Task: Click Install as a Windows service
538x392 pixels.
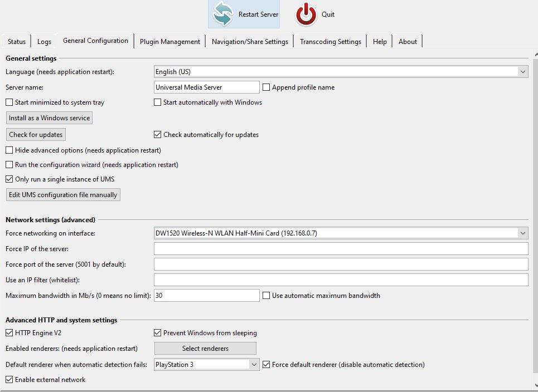Action: (x=50, y=118)
